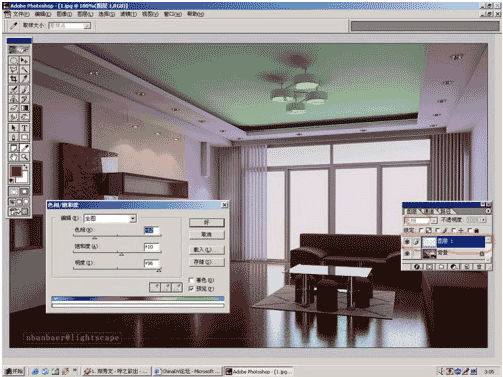This screenshot has width=503, height=377.
Task: Select the Slice tool
Action: point(24,79)
